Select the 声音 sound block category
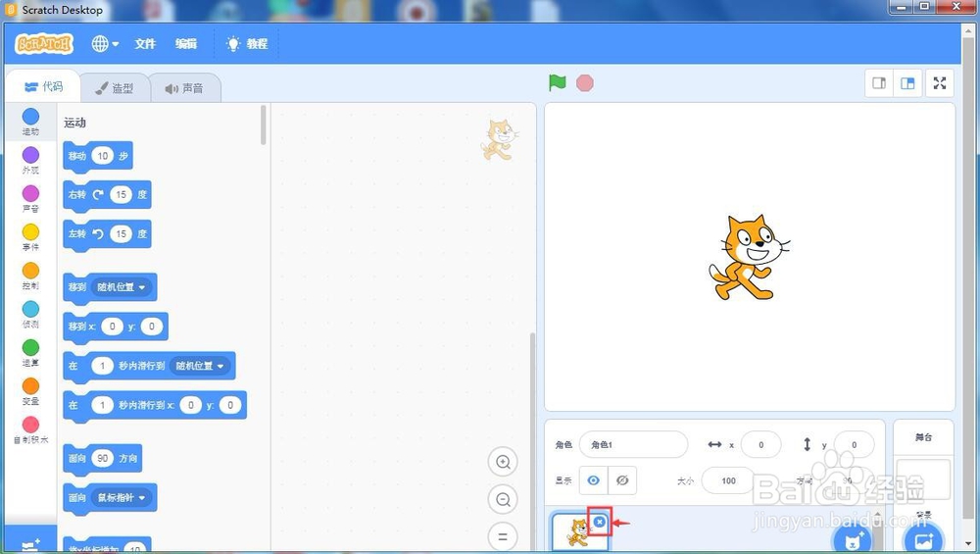 point(30,199)
